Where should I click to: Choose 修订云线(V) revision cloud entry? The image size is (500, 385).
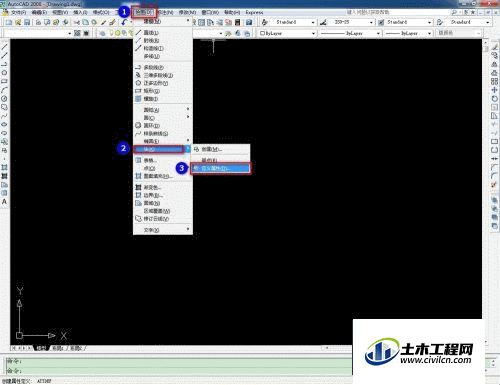click(x=163, y=219)
